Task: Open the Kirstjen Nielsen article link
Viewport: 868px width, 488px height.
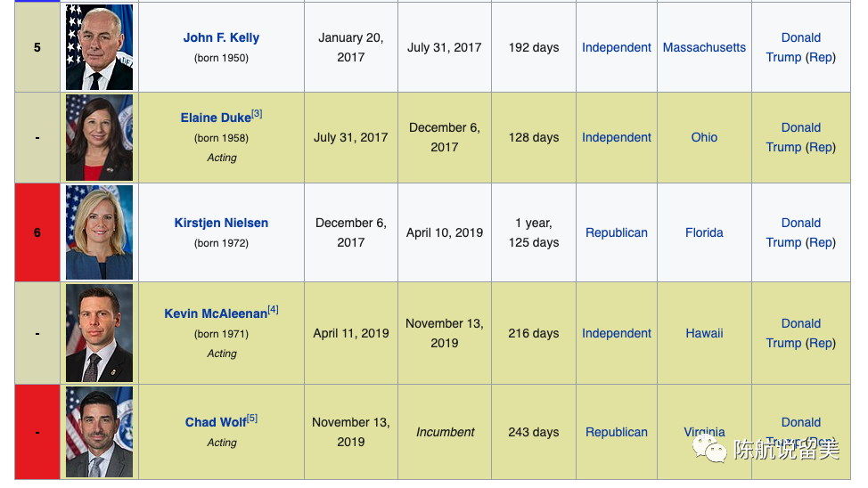Action: [x=221, y=223]
